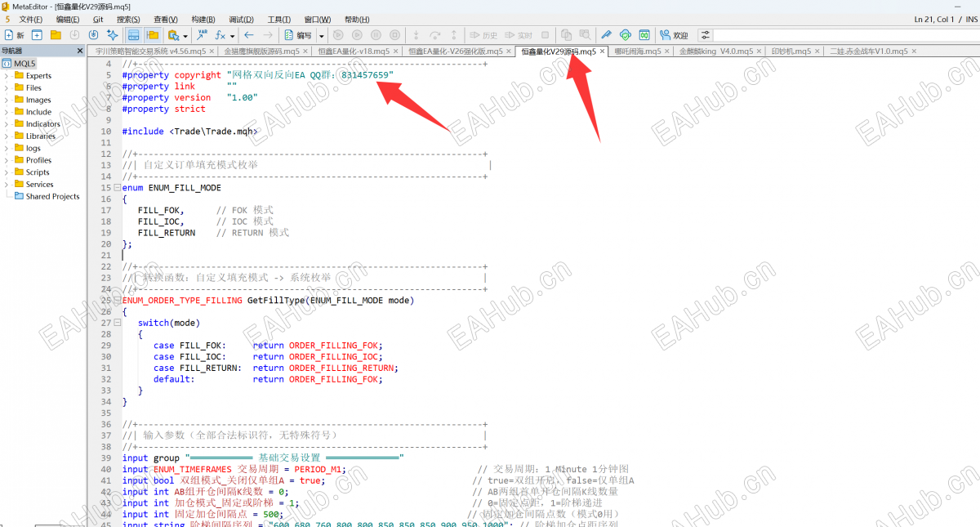Click the New file (新) toolbar button
This screenshot has height=527, width=980.
14,35
